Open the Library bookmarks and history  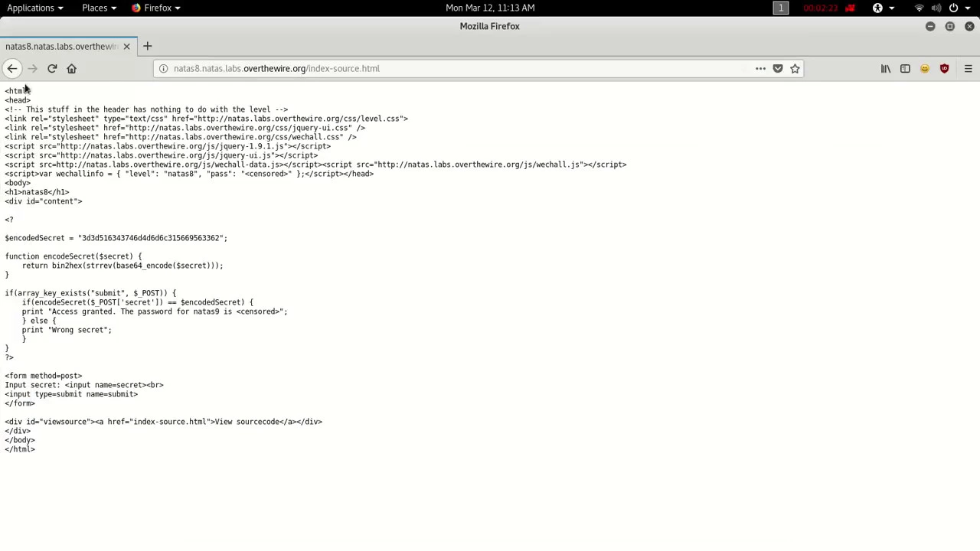[886, 69]
